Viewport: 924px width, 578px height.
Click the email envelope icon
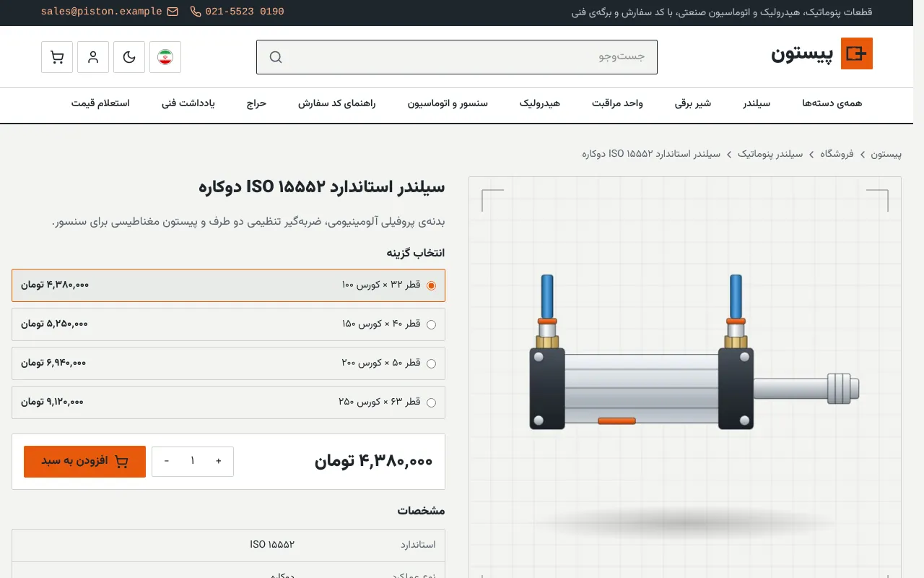(173, 12)
